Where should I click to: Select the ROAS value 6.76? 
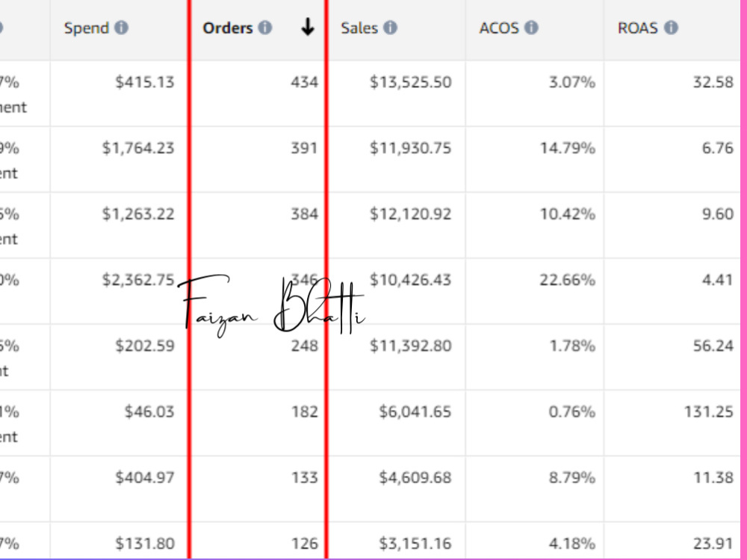coord(717,148)
